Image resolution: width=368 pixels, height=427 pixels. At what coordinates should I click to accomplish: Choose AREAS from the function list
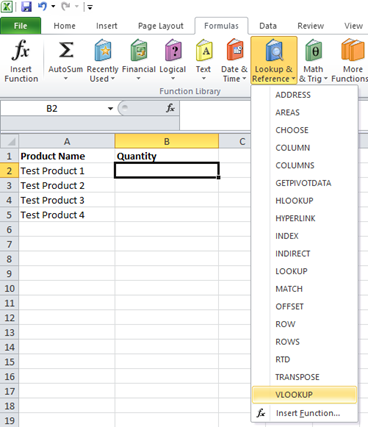(304, 113)
